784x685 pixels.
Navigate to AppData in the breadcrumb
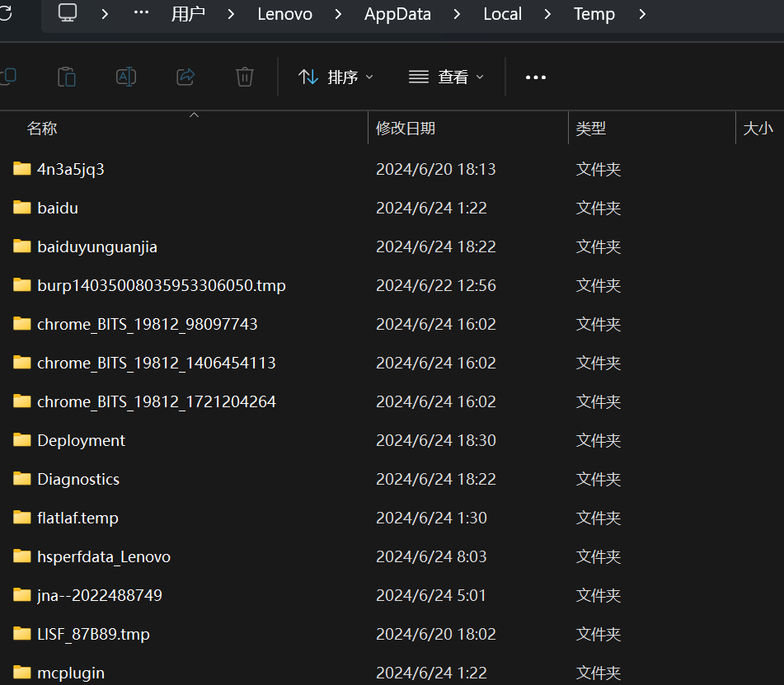point(397,14)
